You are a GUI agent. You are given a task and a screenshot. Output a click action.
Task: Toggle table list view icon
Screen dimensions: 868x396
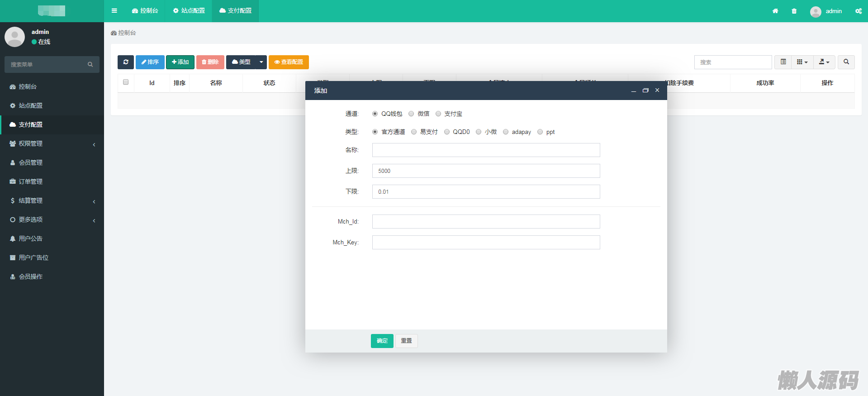[783, 62]
